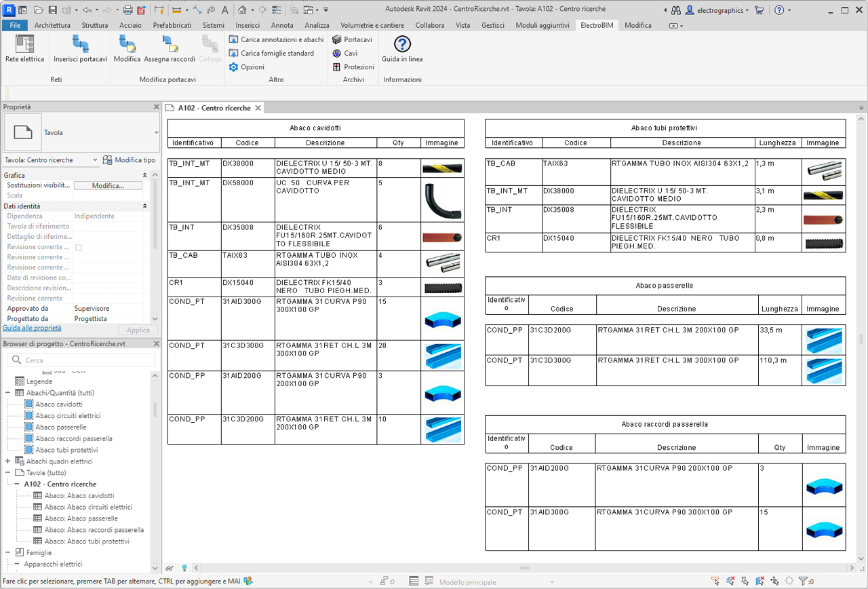This screenshot has width=868, height=589.
Task: Click the drawing area horizontal scrollbar
Action: (x=524, y=568)
